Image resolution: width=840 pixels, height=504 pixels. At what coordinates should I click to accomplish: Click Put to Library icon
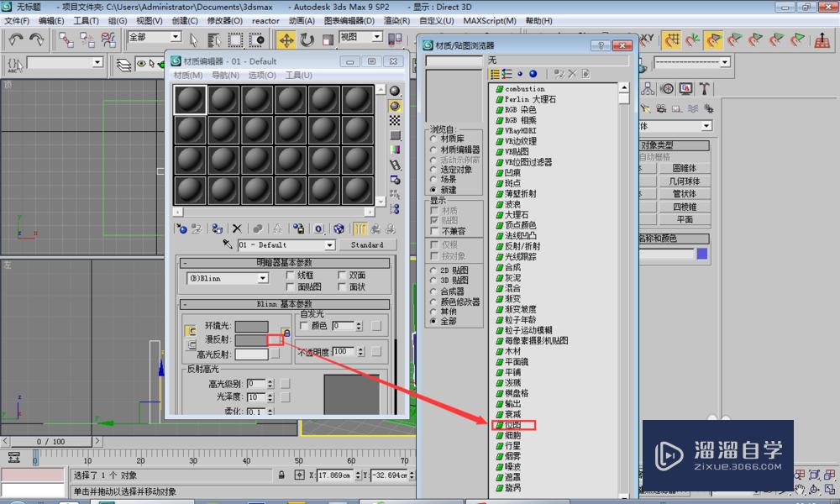298,229
